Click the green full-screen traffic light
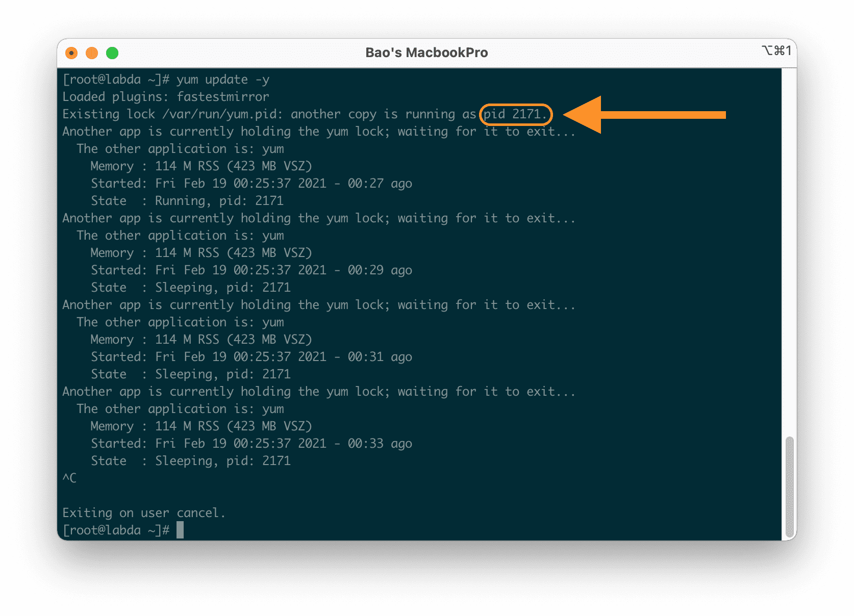This screenshot has height=616, width=854. coord(112,53)
